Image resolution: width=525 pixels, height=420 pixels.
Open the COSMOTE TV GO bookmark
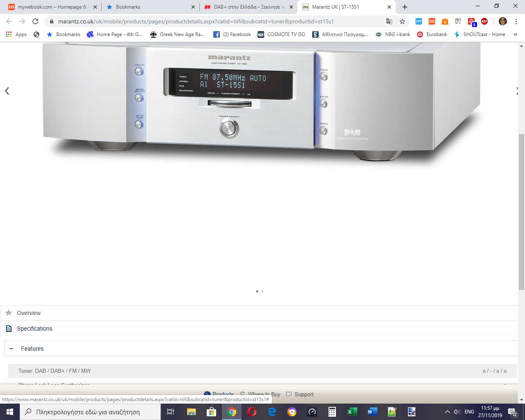coord(281,34)
